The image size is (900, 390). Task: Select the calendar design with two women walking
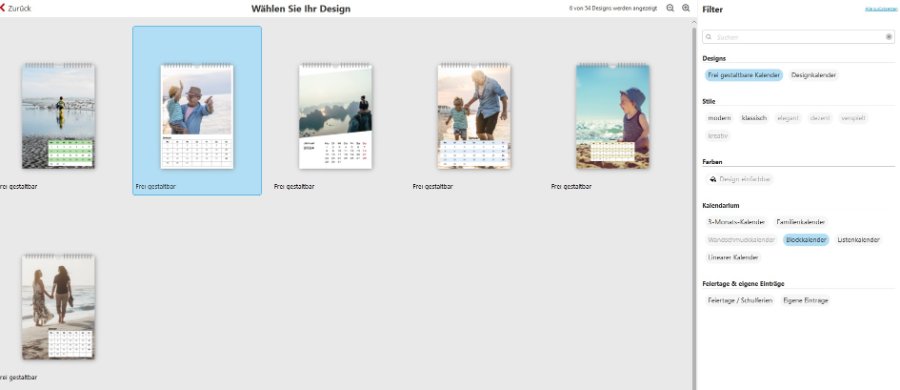coord(58,307)
